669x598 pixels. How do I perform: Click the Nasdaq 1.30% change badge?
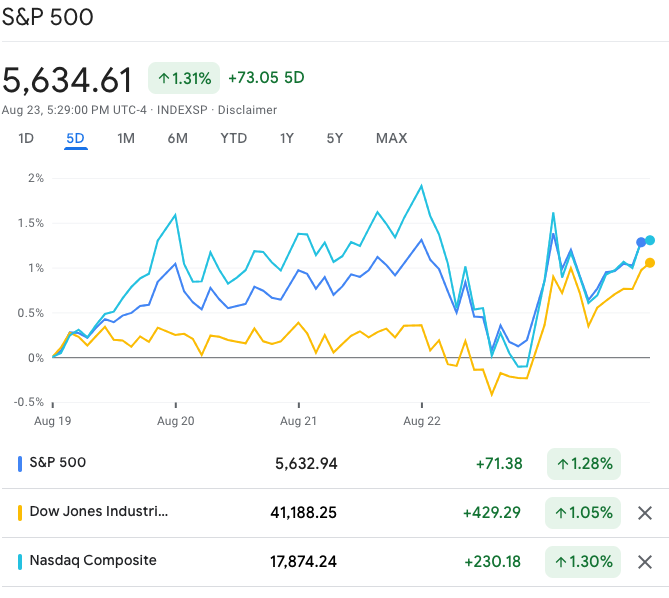tap(583, 562)
